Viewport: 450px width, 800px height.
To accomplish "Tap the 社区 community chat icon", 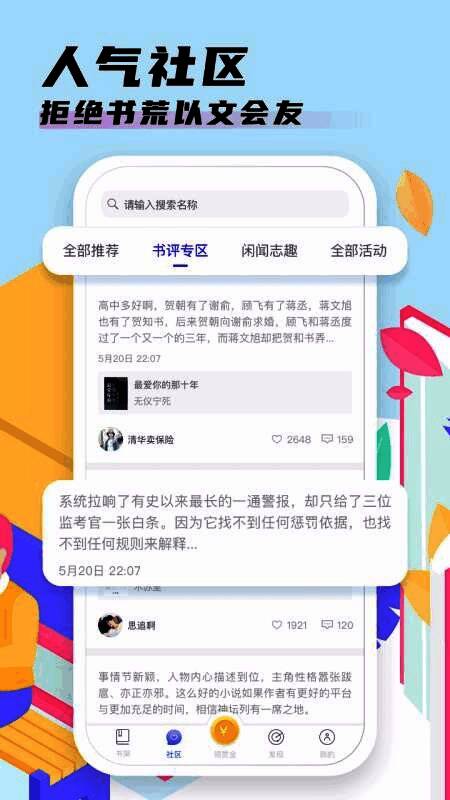I will [174, 737].
